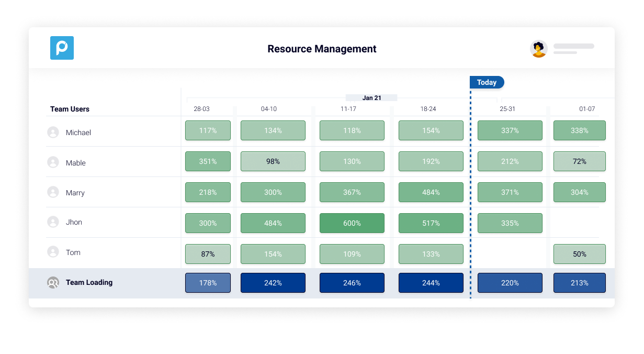Click Mable's user avatar icon
The width and height of the screenshot is (644, 354).
53,162
